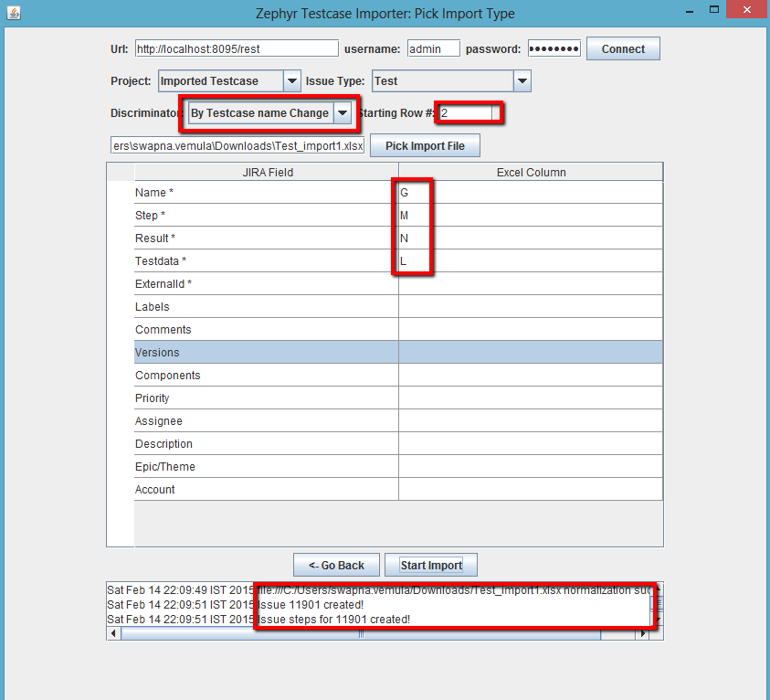Click Excel Column cell with L for Testdata
This screenshot has width=770, height=700.
coord(531,260)
